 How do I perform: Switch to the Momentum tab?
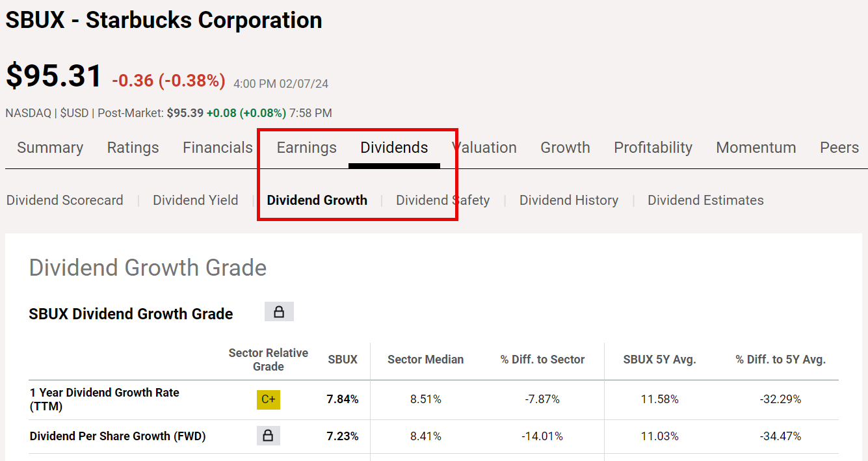pos(756,148)
